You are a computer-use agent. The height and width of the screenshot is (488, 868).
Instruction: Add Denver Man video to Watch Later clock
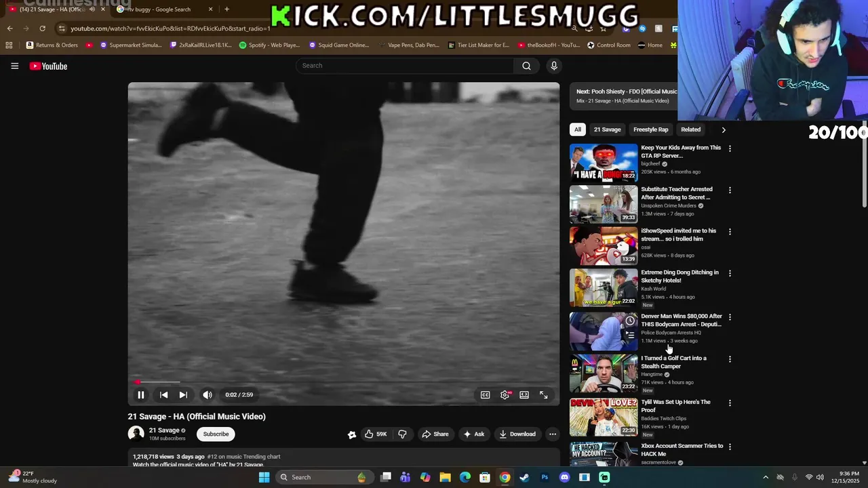click(x=630, y=321)
